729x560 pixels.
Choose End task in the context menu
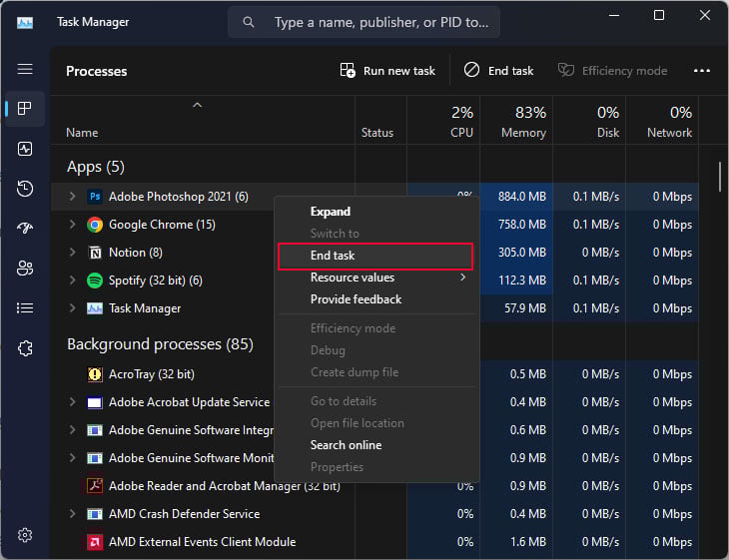[374, 256]
